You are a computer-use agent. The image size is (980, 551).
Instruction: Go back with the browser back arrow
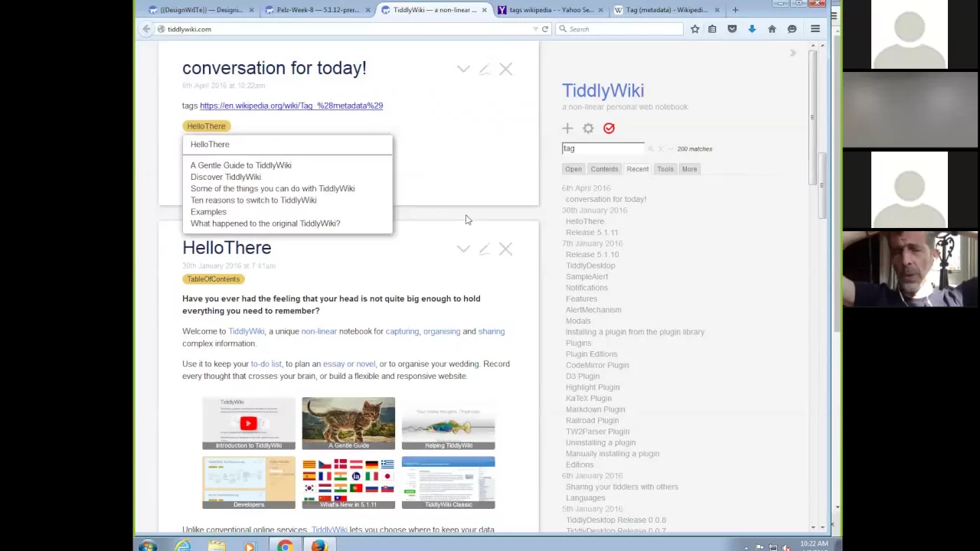pyautogui.click(x=146, y=29)
